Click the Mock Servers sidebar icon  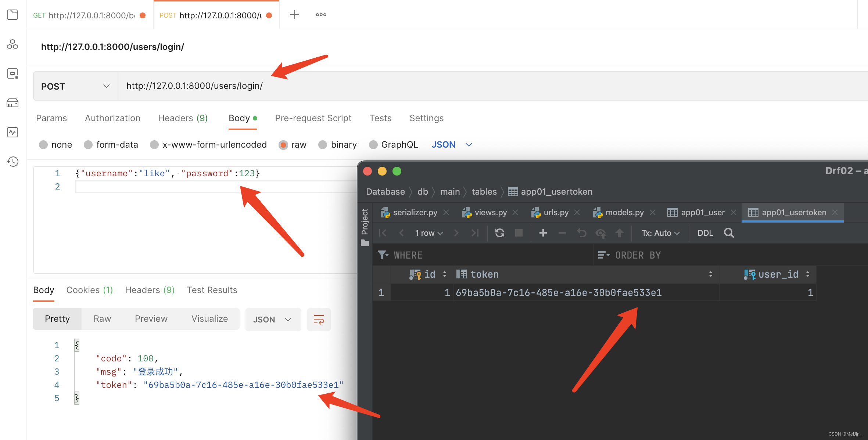point(13,103)
